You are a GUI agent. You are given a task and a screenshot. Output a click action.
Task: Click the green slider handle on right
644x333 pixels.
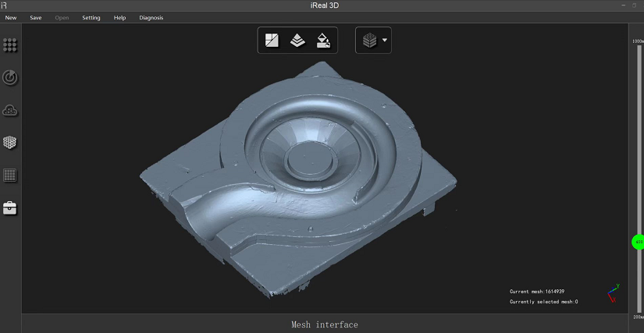point(638,242)
